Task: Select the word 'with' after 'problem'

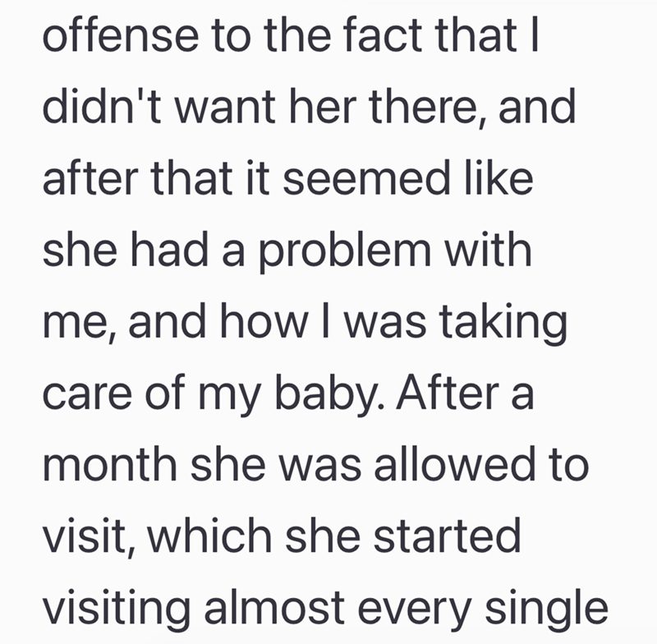Action: click(488, 250)
